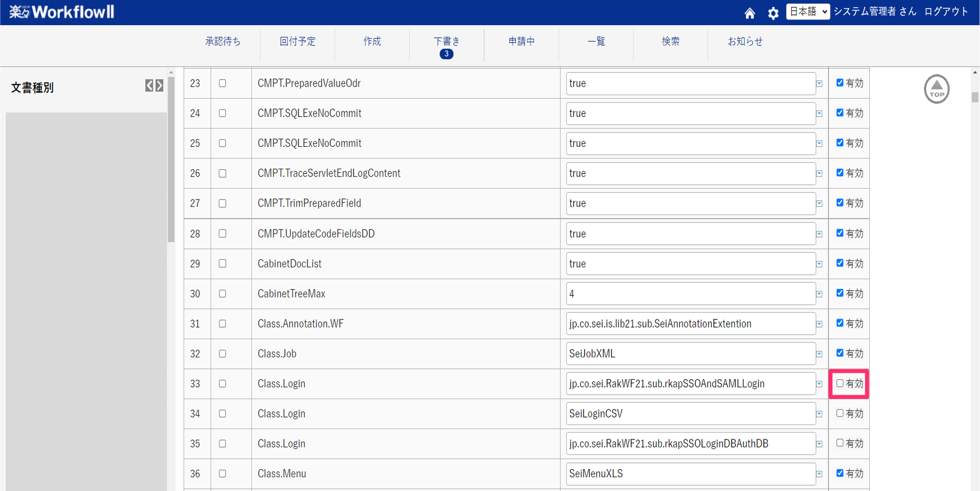Click the home icon in header

click(749, 13)
